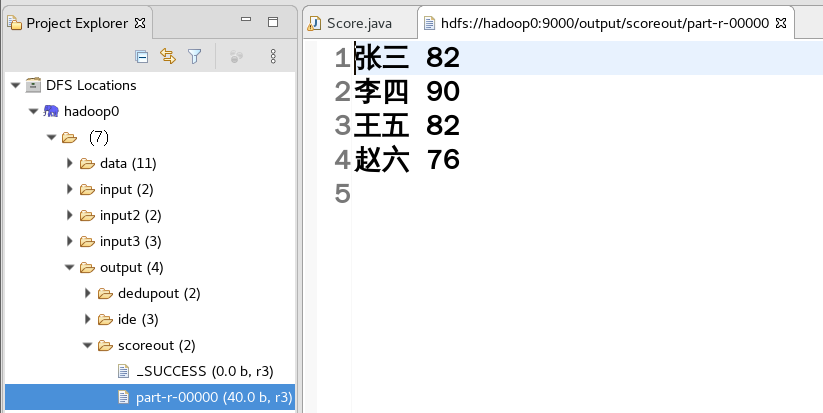This screenshot has width=823, height=413.
Task: Collapse the scoreout (2) folder
Action: tap(88, 345)
